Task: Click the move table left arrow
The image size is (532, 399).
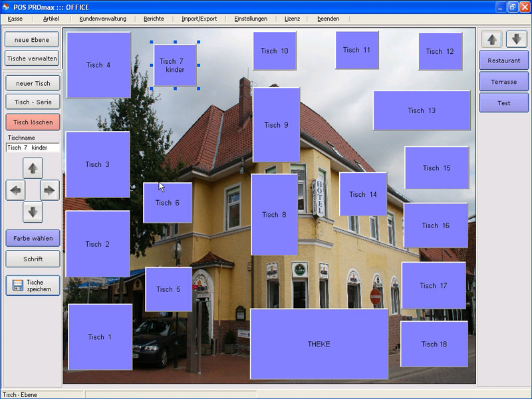Action: pyautogui.click(x=16, y=190)
